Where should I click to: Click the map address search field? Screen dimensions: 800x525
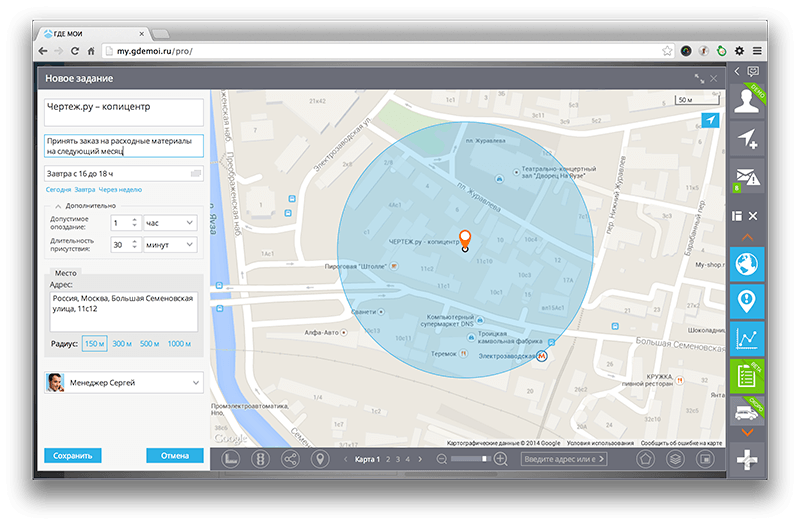pyautogui.click(x=564, y=459)
